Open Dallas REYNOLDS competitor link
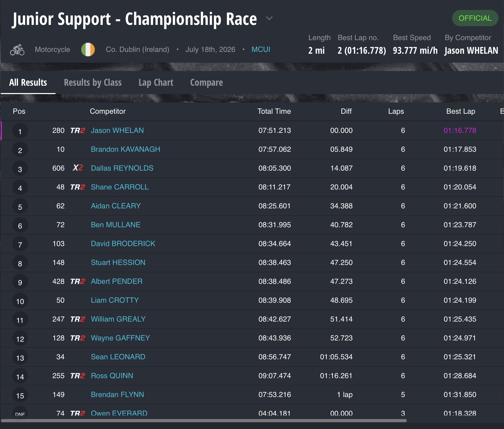Image resolution: width=504 pixels, height=429 pixels. [122, 168]
